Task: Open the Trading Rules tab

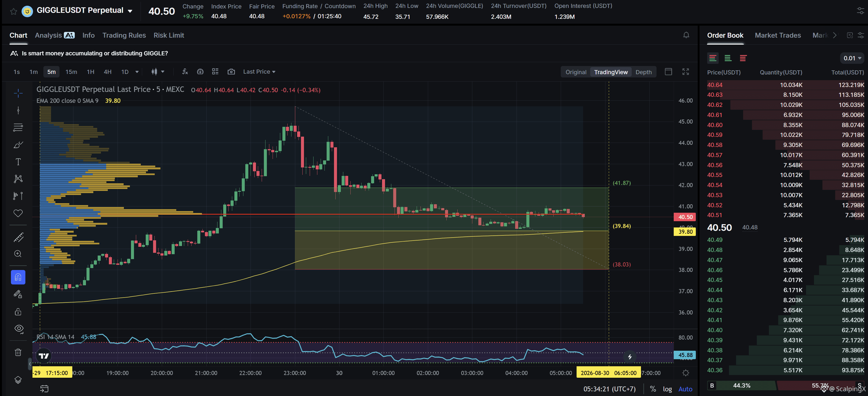Action: [124, 35]
